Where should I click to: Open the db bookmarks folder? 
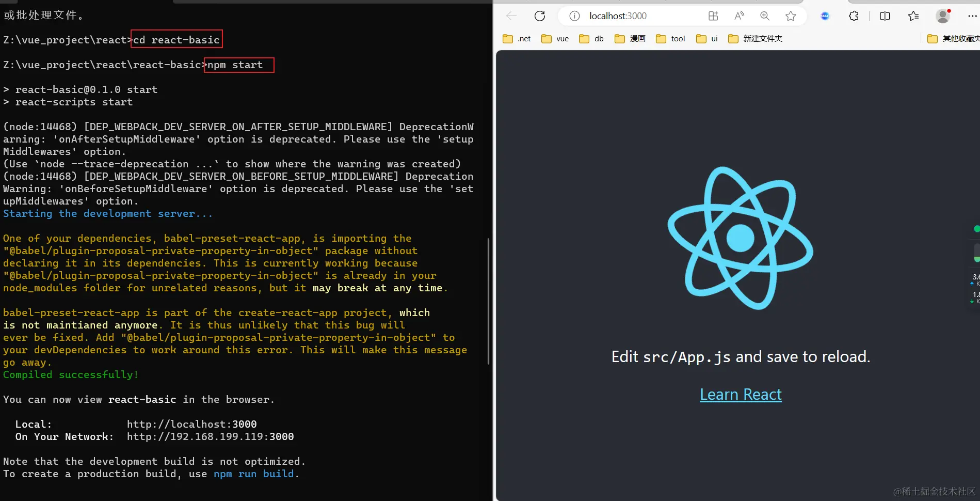click(591, 39)
